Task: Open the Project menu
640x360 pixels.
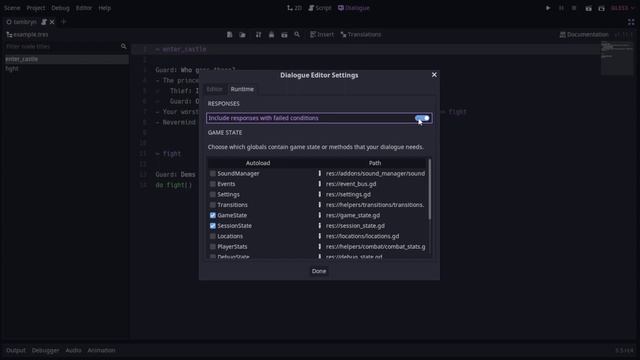Action: click(x=36, y=8)
